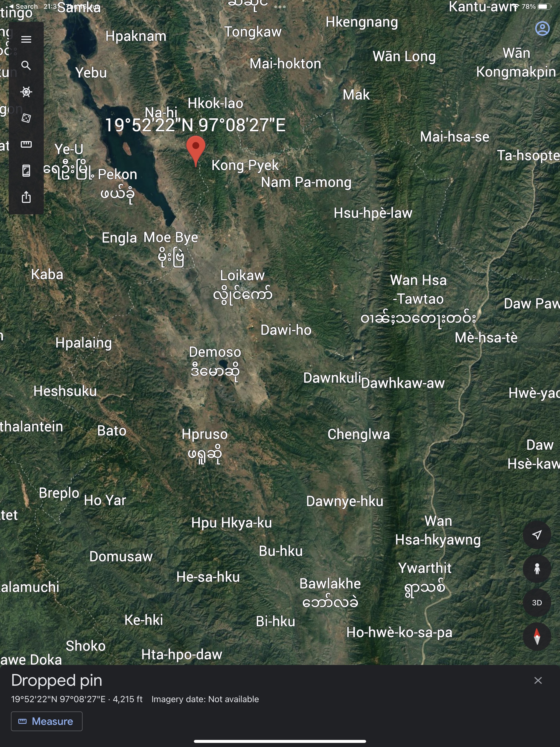Open the account profile icon
Image resolution: width=560 pixels, height=747 pixels.
click(x=542, y=28)
